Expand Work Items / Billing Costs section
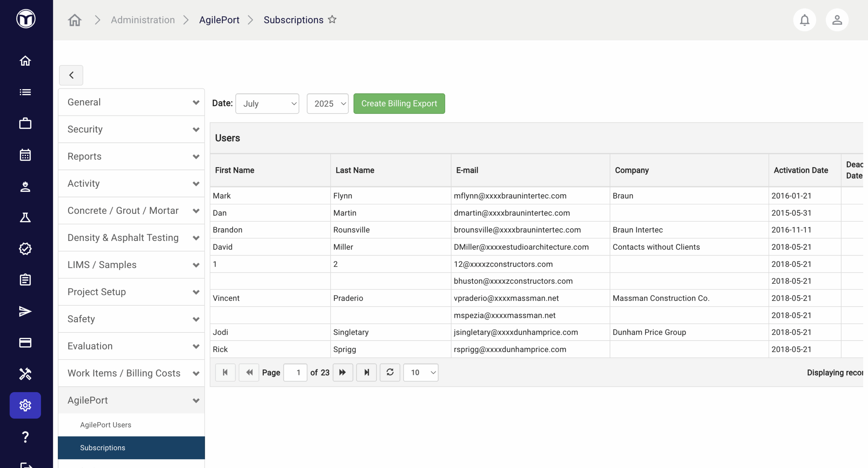This screenshot has width=868, height=468. pyautogui.click(x=132, y=373)
